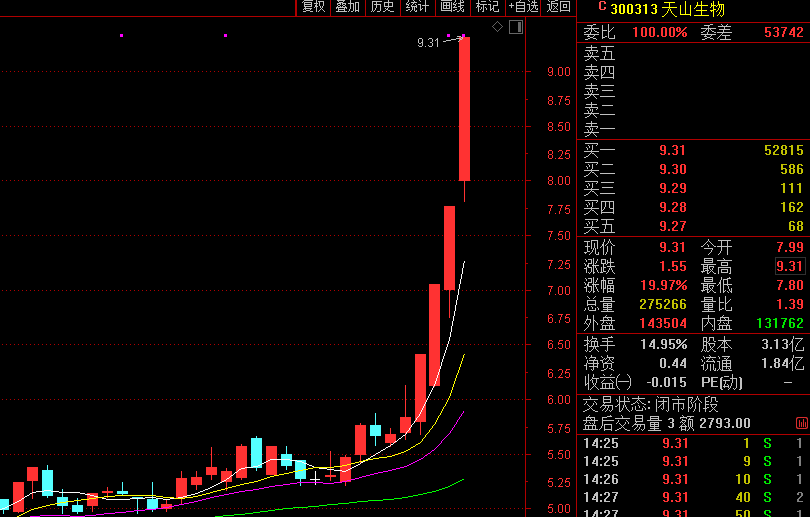
Task: Click 买五 bid price 9.27
Action: pos(672,226)
